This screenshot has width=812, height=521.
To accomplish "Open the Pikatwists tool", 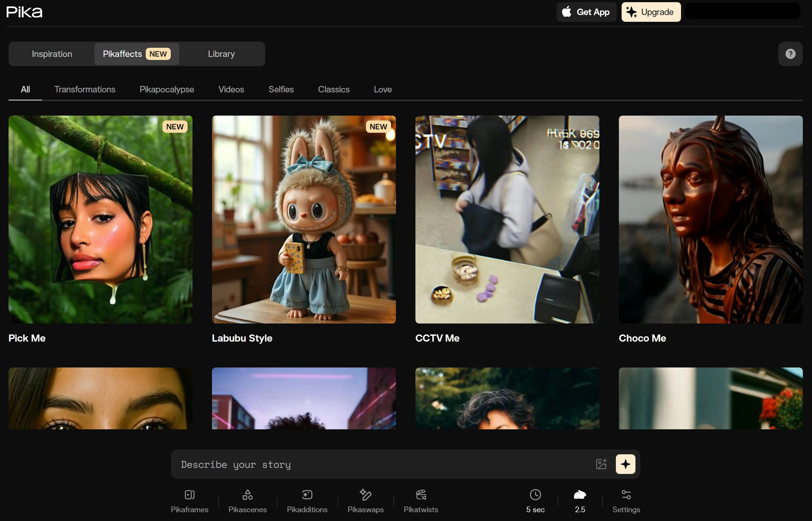I will click(x=421, y=501).
